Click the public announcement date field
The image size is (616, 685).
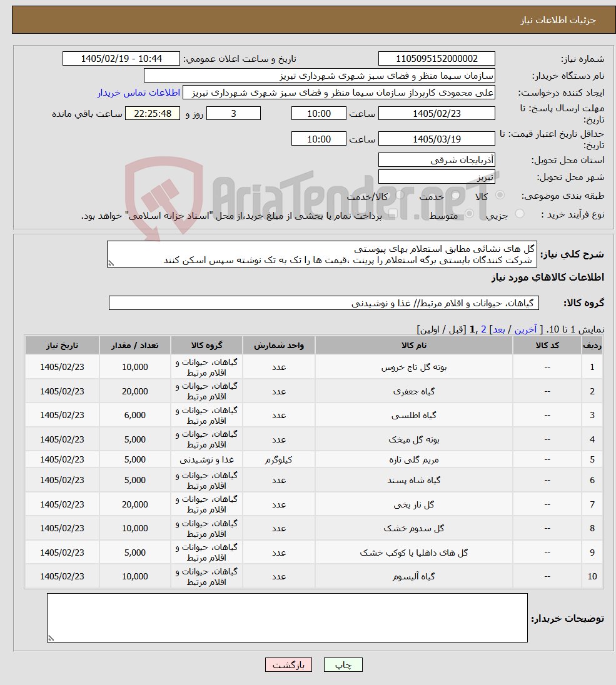pyautogui.click(x=121, y=59)
